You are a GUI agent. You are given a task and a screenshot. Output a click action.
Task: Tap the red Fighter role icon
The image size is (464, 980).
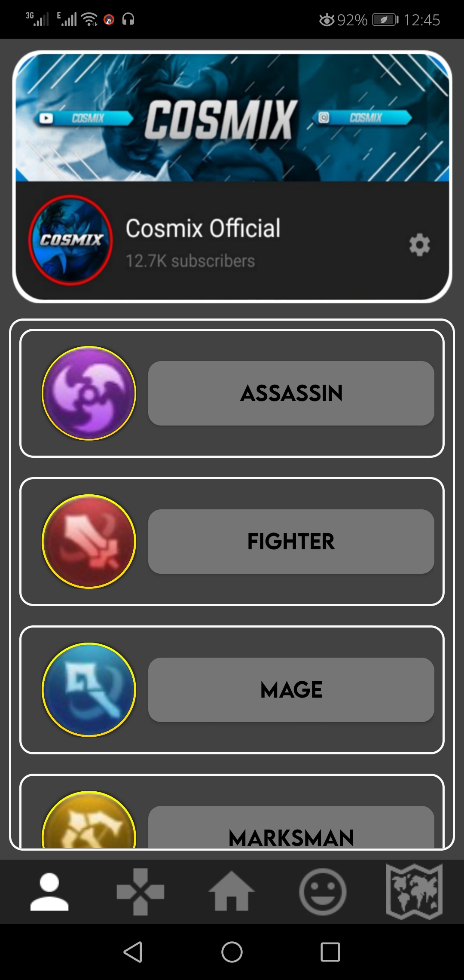[89, 542]
